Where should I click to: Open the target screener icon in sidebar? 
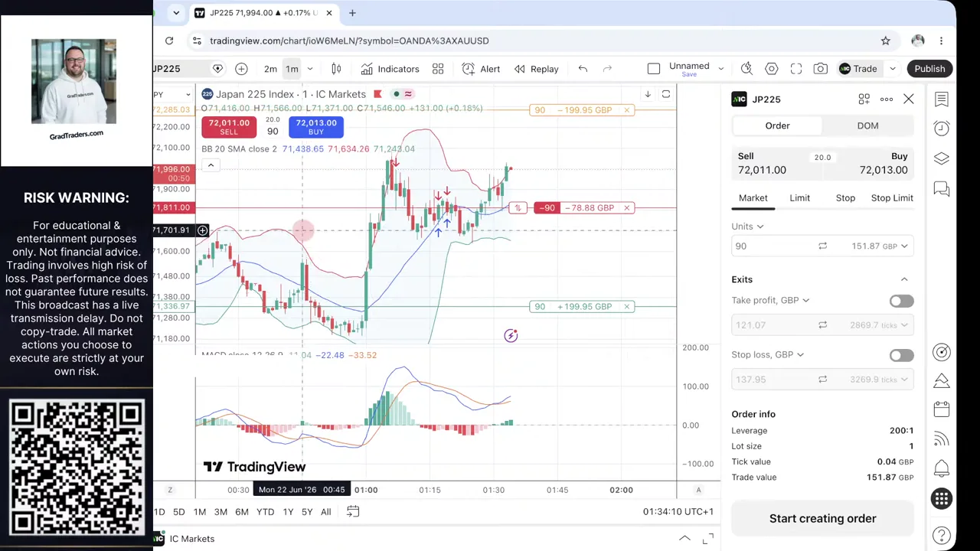[x=942, y=352]
